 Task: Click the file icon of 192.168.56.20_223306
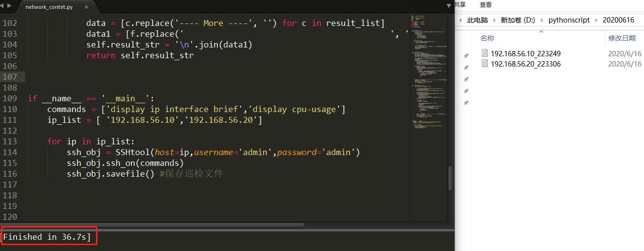click(485, 64)
